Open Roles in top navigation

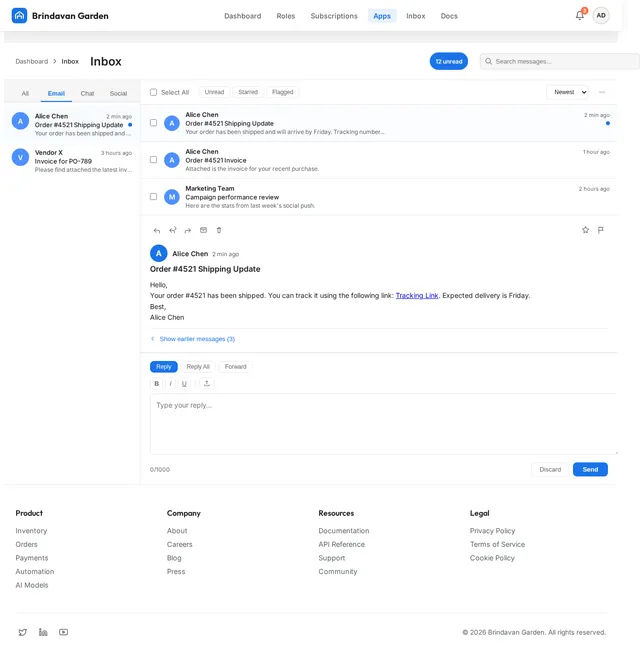click(286, 16)
